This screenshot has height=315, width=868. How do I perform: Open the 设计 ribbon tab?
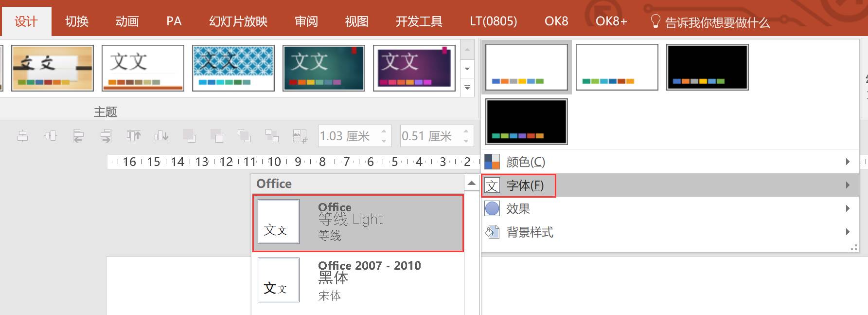tap(26, 21)
